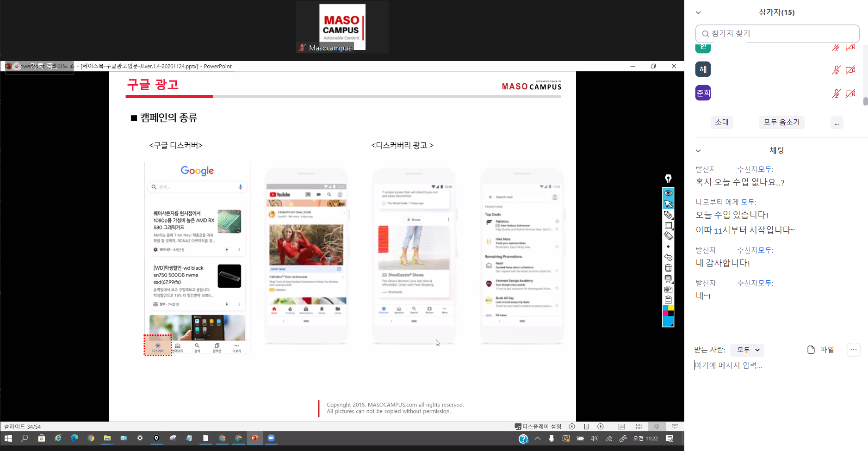Select the arrow cursor tool
Screen dimensions: 868x451
click(x=668, y=204)
